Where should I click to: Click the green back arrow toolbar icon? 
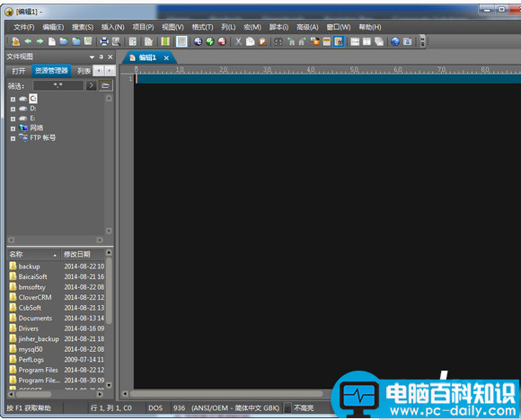[28, 41]
